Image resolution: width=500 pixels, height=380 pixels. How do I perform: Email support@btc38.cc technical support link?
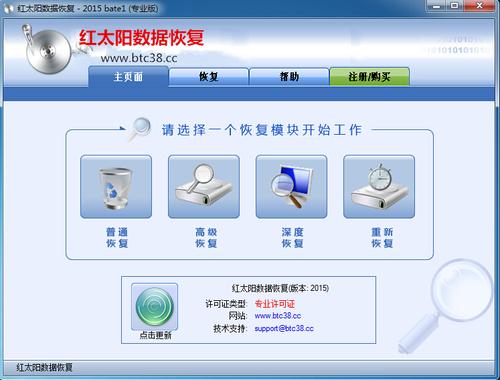coord(284,328)
